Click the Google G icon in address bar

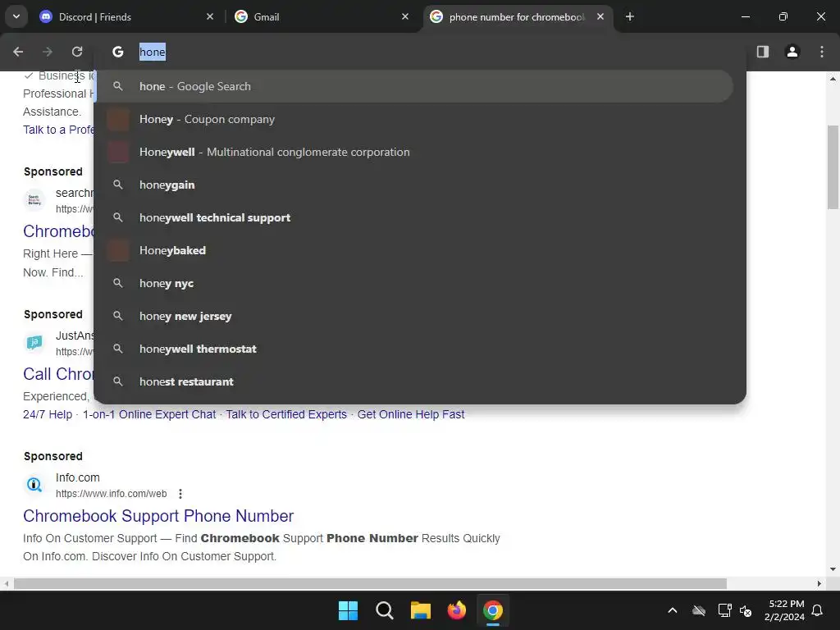coord(118,52)
